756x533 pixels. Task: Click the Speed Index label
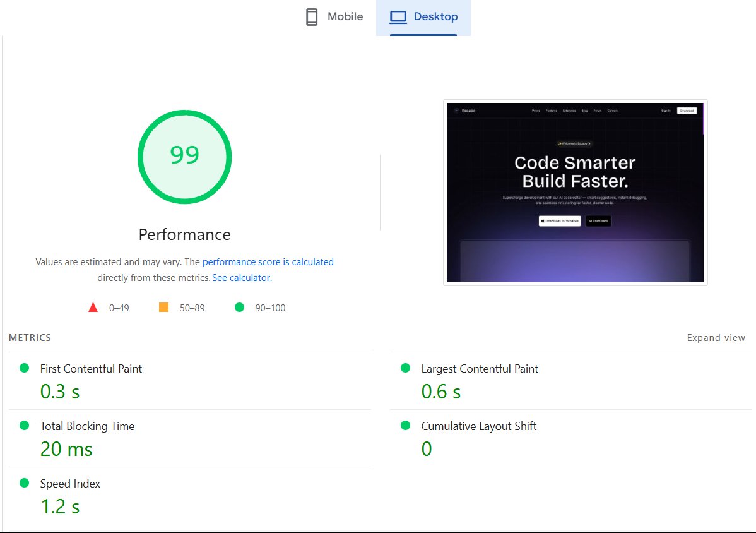(x=71, y=483)
